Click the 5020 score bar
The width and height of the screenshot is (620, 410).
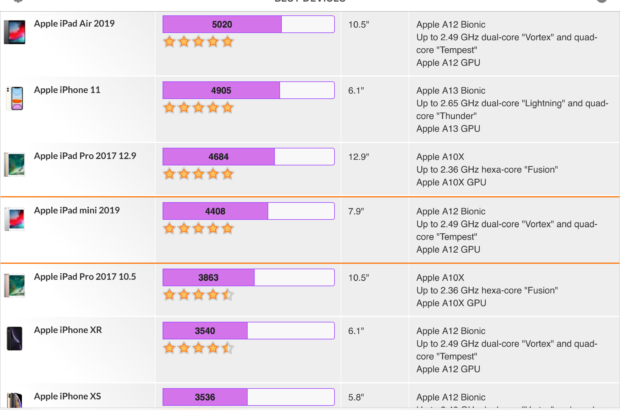(248, 24)
